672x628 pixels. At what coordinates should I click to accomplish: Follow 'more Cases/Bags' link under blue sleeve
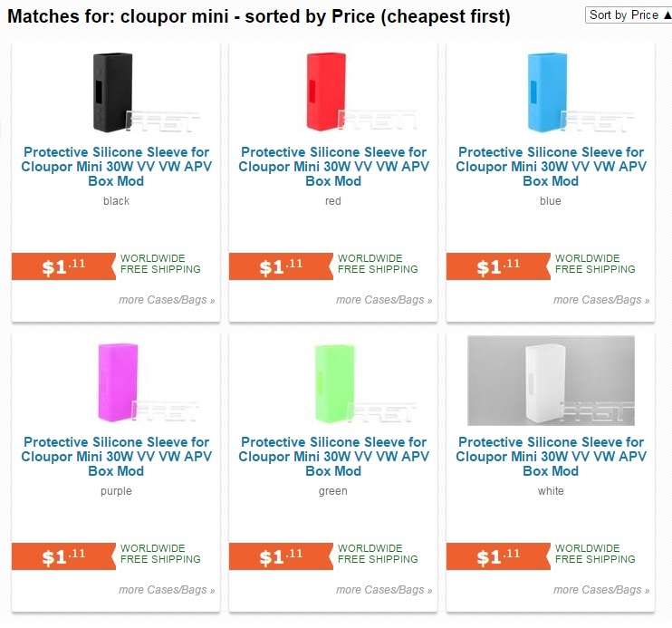[601, 300]
